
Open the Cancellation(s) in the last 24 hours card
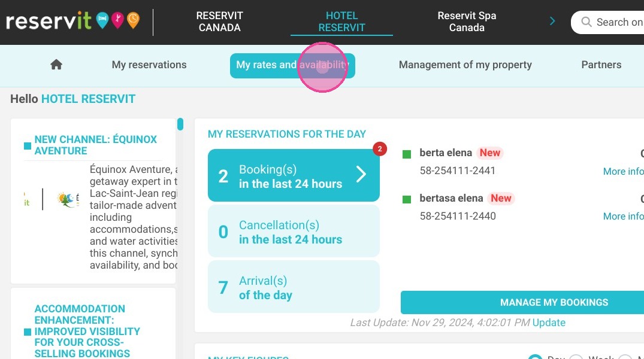point(294,231)
